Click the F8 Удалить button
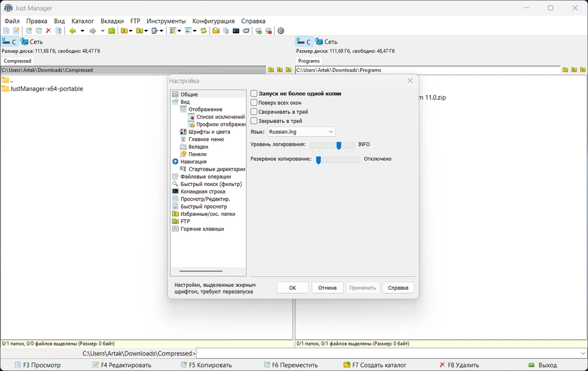The width and height of the screenshot is (588, 371). point(459,365)
